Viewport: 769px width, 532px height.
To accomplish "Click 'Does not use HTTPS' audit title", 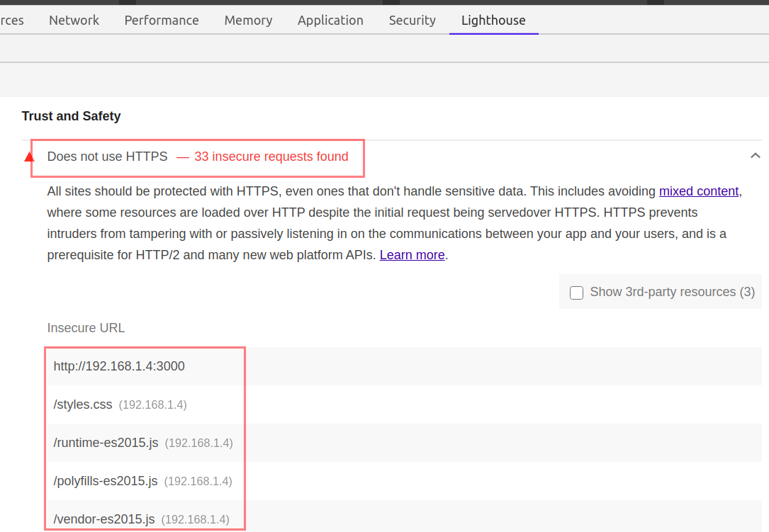I will coord(108,157).
